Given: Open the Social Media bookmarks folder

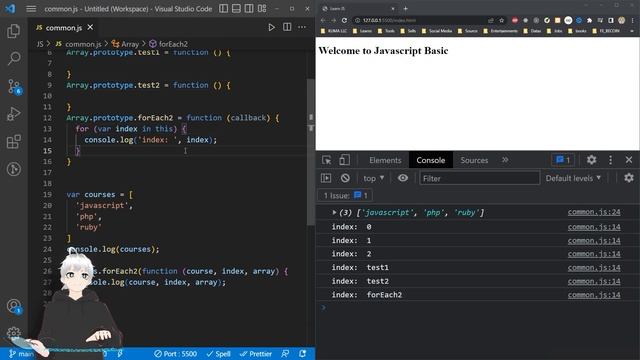Looking at the screenshot, I should point(437,31).
